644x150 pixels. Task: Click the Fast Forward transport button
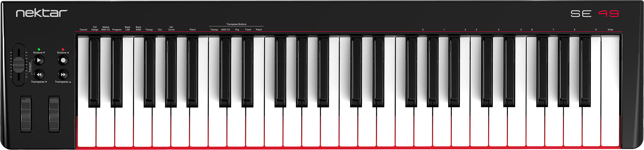pyautogui.click(x=63, y=75)
